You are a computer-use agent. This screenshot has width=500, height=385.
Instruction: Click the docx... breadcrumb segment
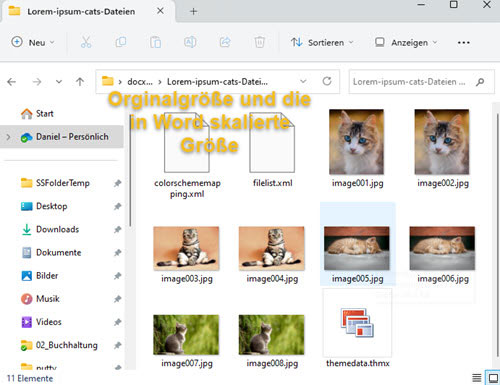click(140, 82)
